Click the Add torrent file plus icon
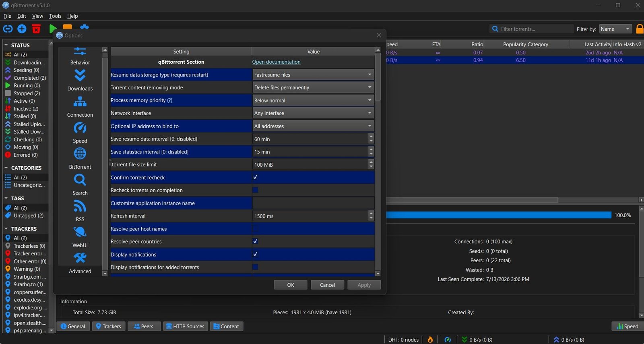Image resolution: width=644 pixels, height=344 pixels. coord(22,29)
